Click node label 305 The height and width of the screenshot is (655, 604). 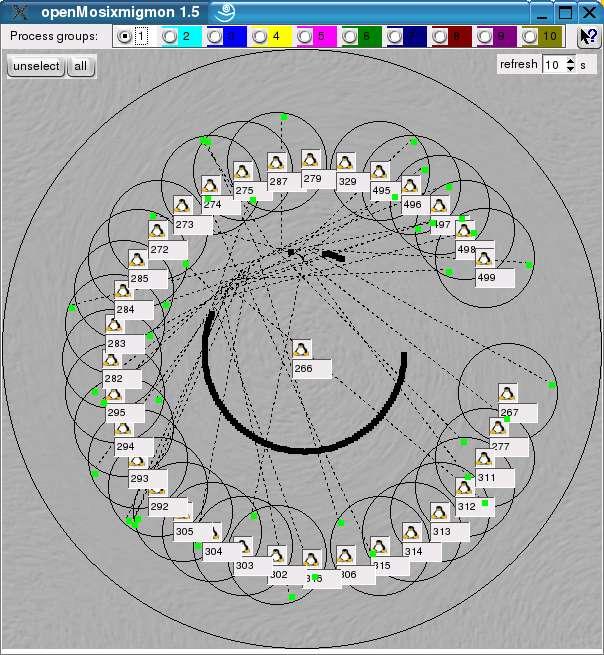[193, 532]
